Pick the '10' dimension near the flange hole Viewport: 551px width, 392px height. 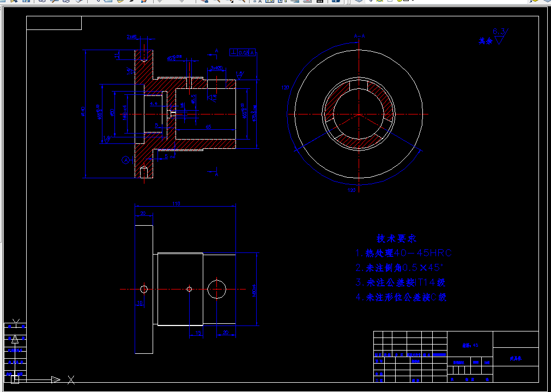pyautogui.click(x=140, y=303)
